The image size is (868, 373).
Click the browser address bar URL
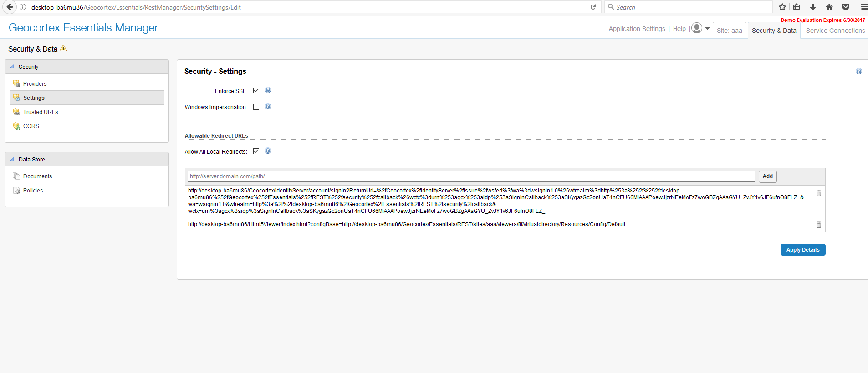[136, 7]
